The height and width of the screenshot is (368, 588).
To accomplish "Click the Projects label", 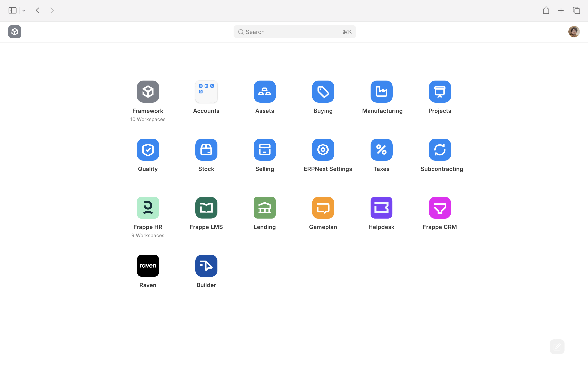I will (x=440, y=111).
